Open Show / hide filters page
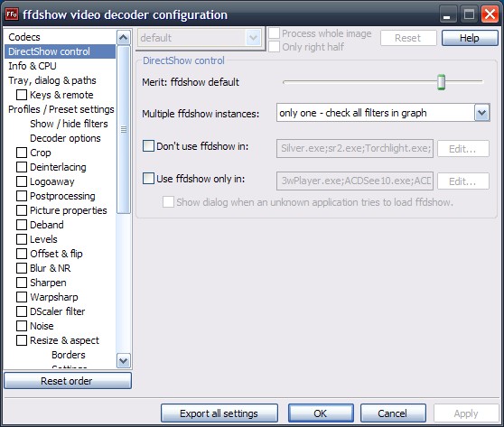504x427 pixels. click(x=69, y=124)
